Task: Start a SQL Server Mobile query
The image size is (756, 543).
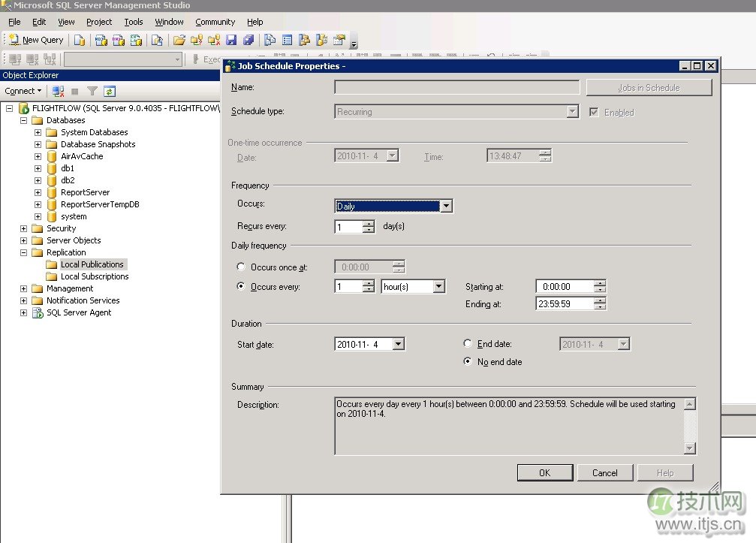Action: tap(157, 40)
